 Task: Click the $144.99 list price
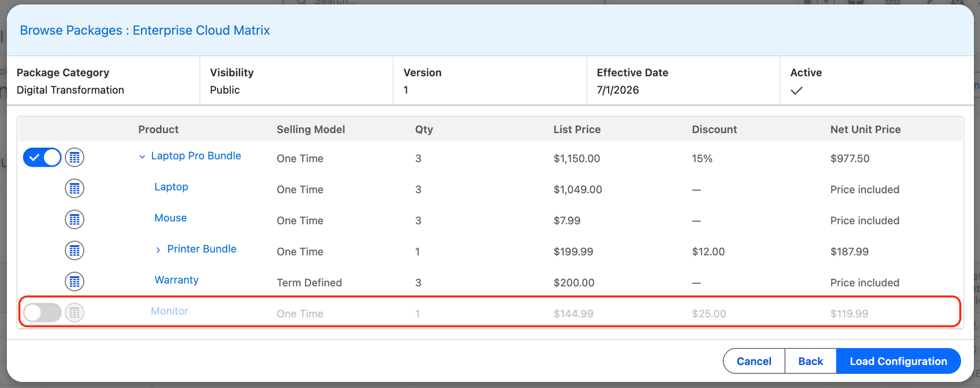[x=573, y=314]
